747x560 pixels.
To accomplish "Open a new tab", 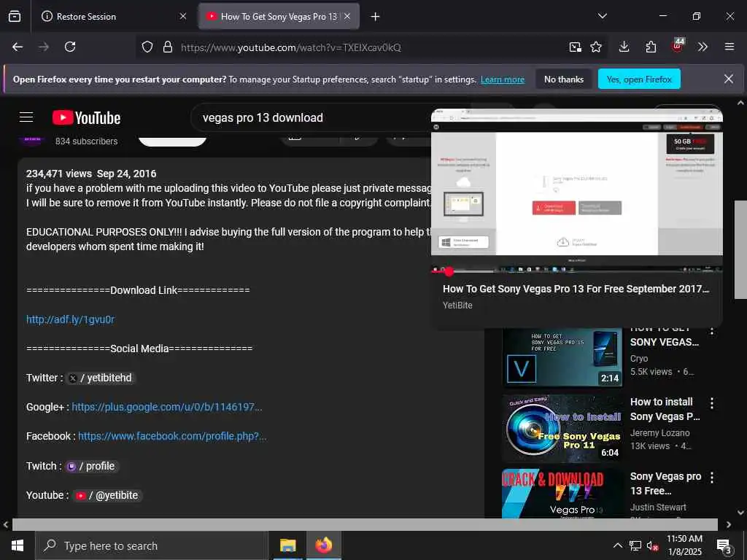I will (x=376, y=17).
